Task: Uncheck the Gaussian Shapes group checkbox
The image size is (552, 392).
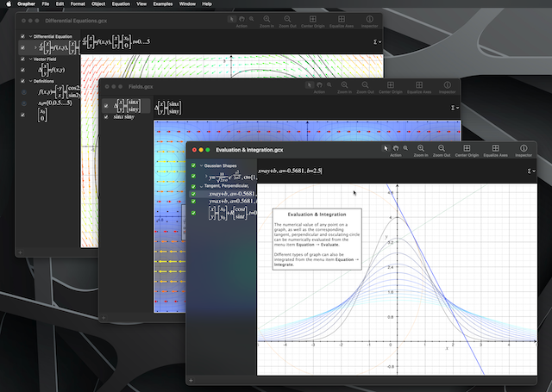Action: [x=193, y=165]
